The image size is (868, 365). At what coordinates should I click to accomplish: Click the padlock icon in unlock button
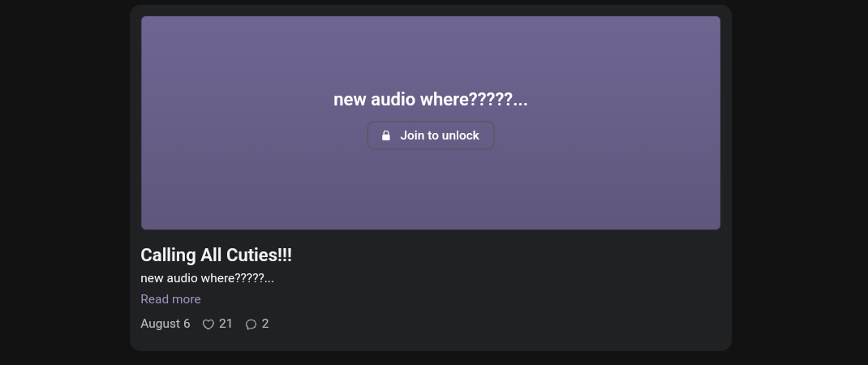[386, 135]
